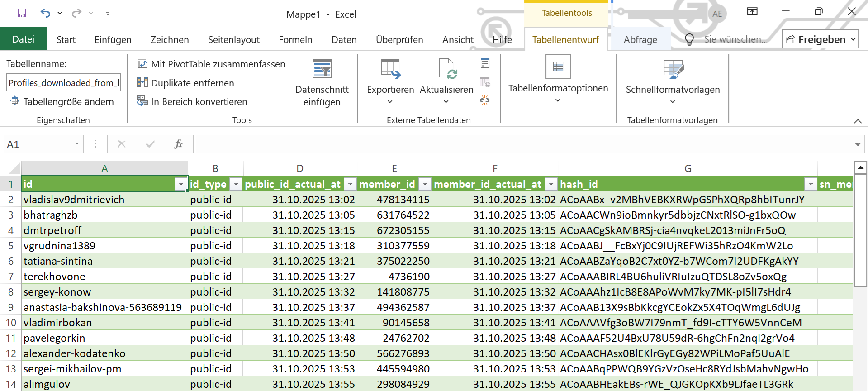
Task: Click the Save icon in the quick access toolbar
Action: point(22,13)
